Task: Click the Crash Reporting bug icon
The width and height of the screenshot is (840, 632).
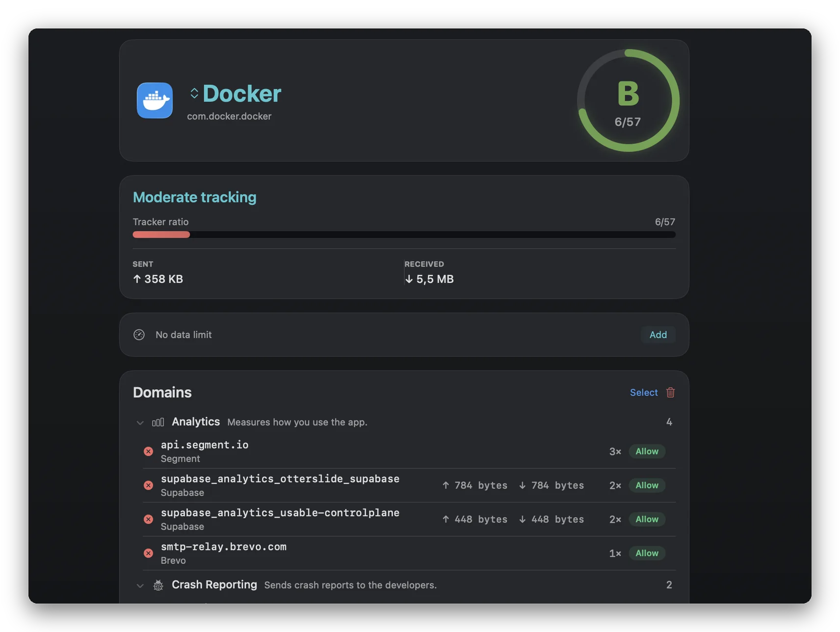Action: pyautogui.click(x=158, y=585)
